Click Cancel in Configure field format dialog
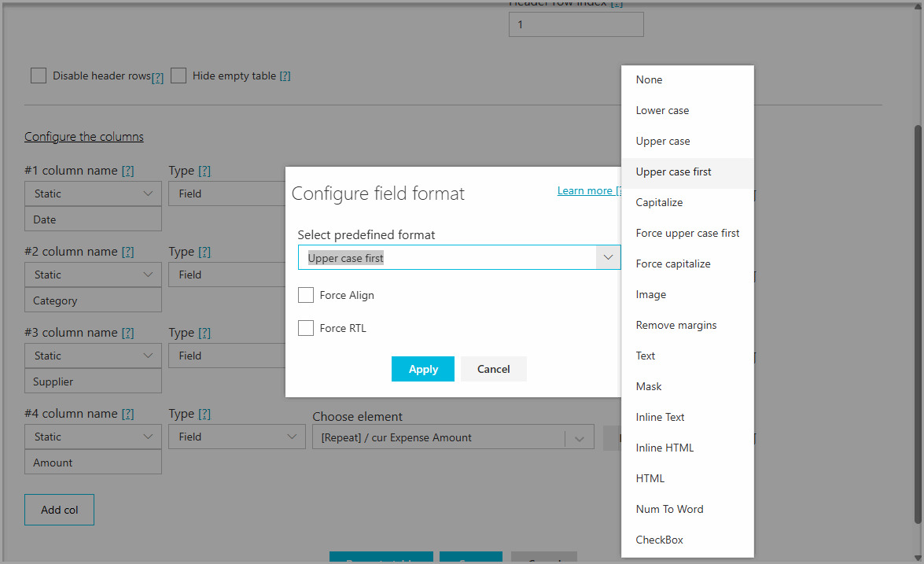Viewport: 924px width, 564px height. coord(493,369)
